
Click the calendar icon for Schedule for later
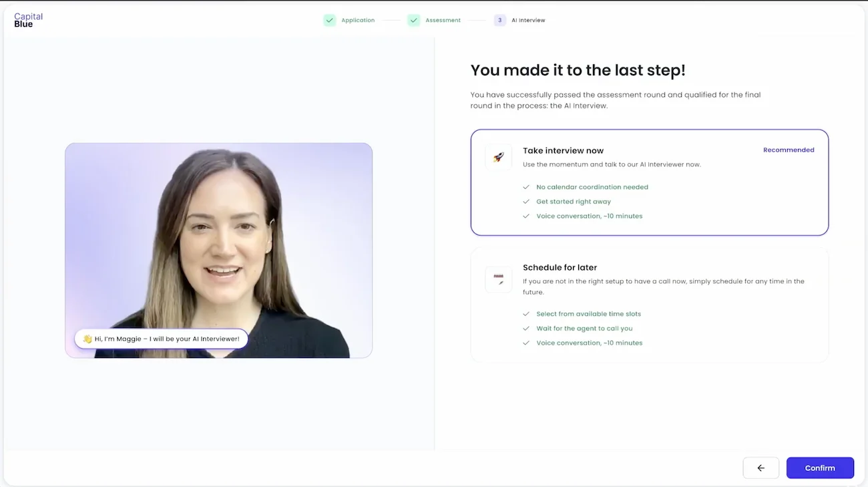[x=498, y=279]
